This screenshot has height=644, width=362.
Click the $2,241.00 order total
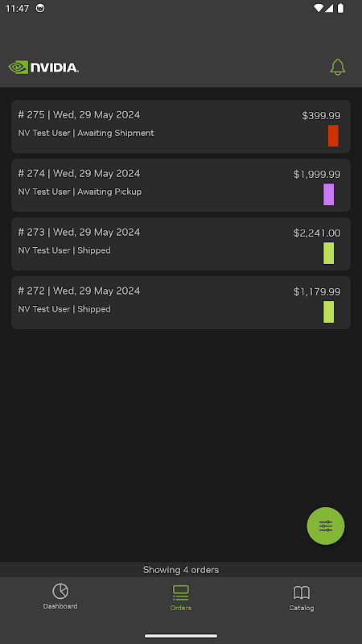pos(317,233)
